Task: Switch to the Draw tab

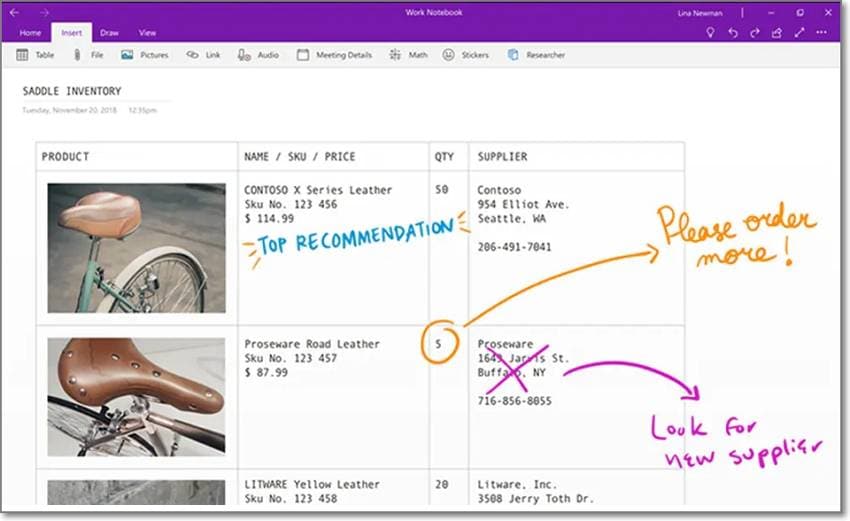Action: click(x=109, y=33)
